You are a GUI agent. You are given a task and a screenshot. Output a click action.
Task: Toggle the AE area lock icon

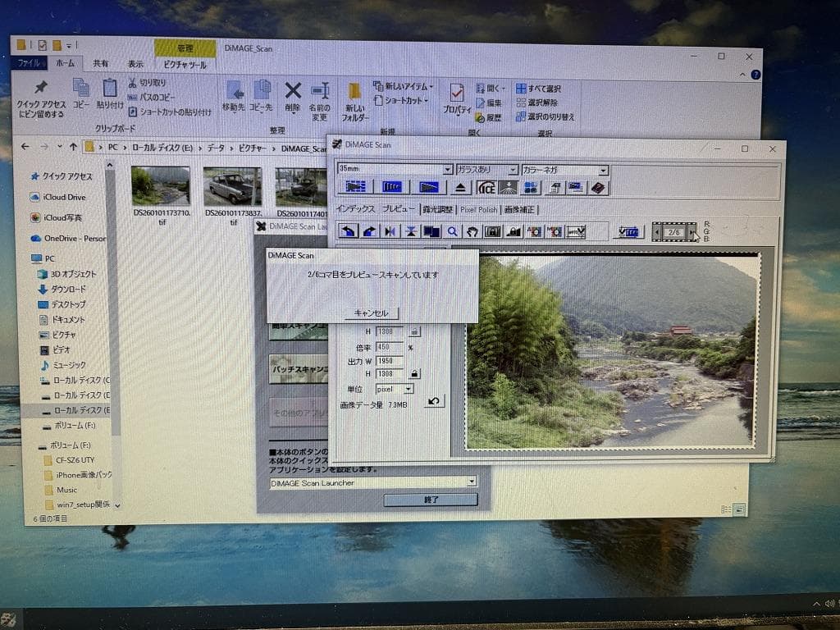tap(513, 231)
